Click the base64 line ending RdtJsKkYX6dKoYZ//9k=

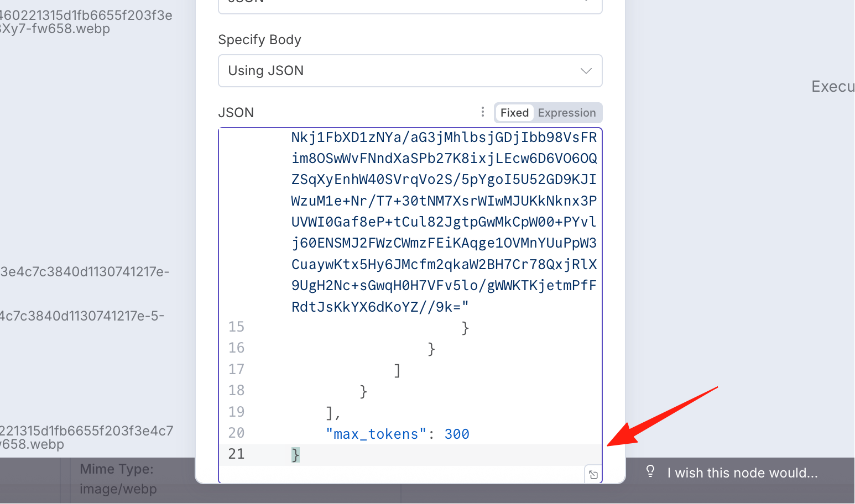point(380,307)
